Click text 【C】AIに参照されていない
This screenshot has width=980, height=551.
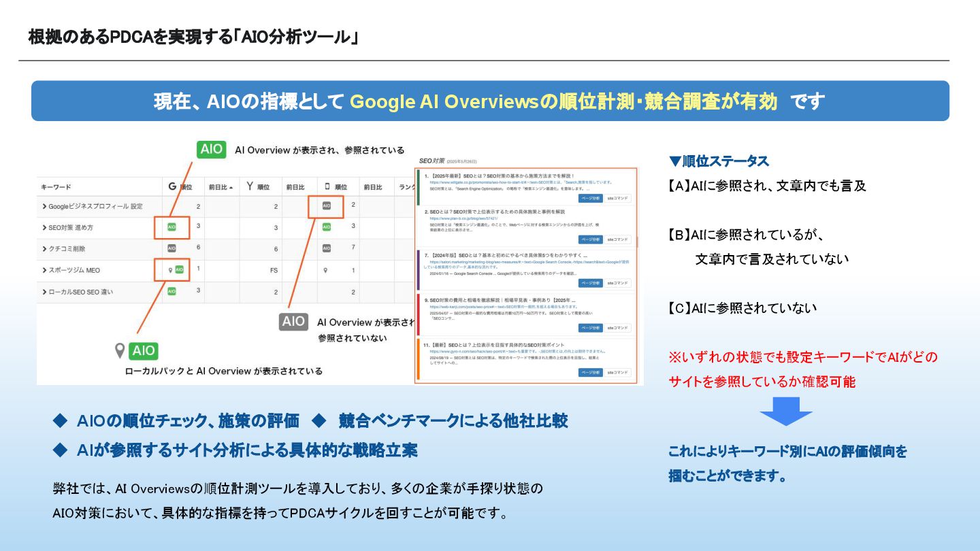pos(742,308)
